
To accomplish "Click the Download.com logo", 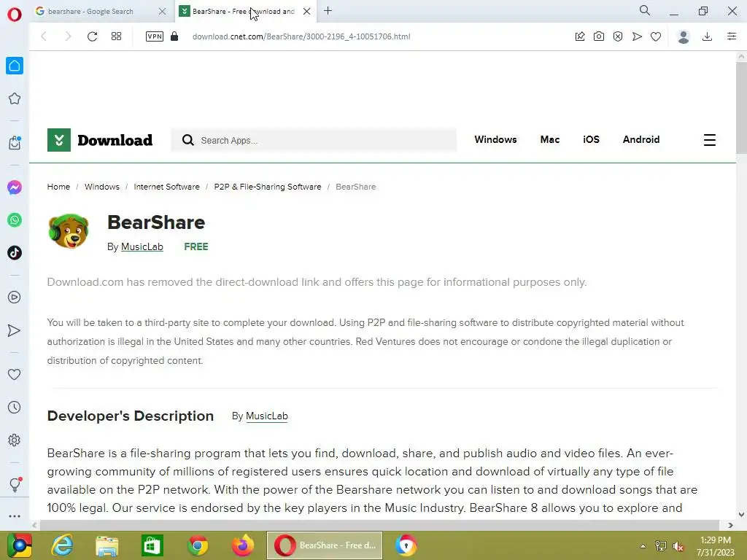I will click(100, 140).
